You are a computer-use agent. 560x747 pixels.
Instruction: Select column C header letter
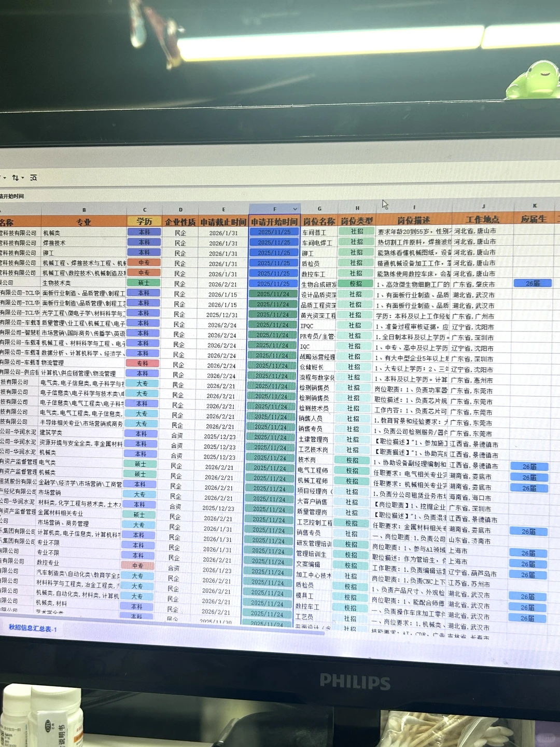(145, 210)
